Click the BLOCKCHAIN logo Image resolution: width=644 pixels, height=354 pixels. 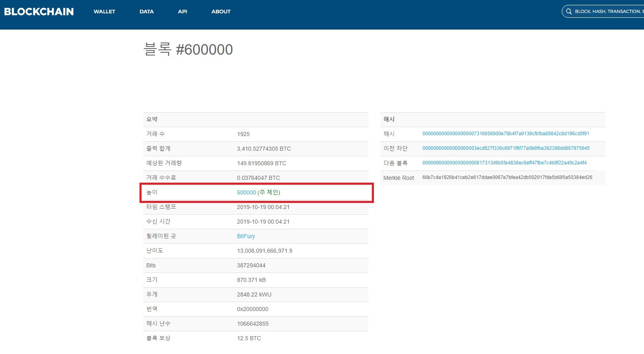click(x=39, y=12)
